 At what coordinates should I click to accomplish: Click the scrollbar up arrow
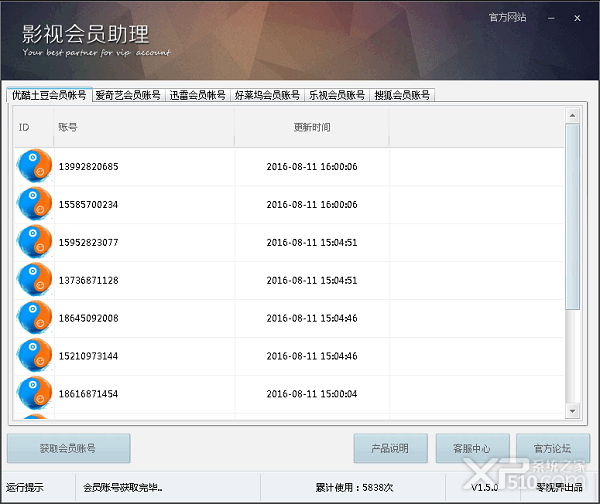572,115
